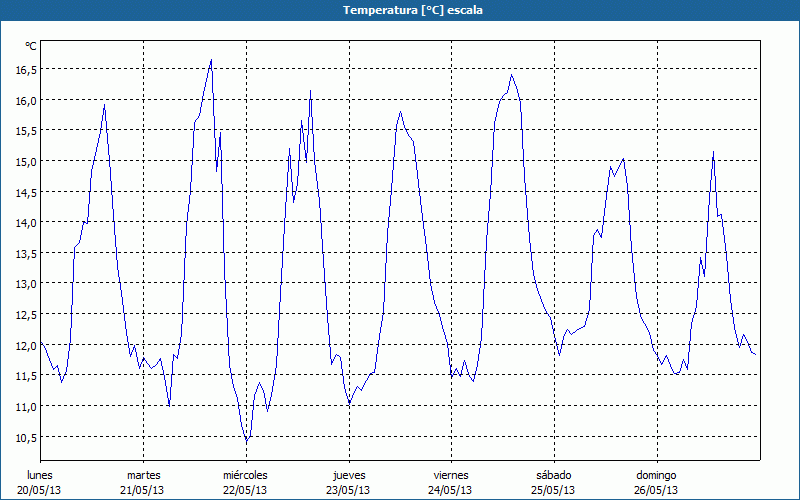The width and height of the screenshot is (800, 500).
Task: Click the 13,5 temperature axis label
Action: (x=25, y=253)
